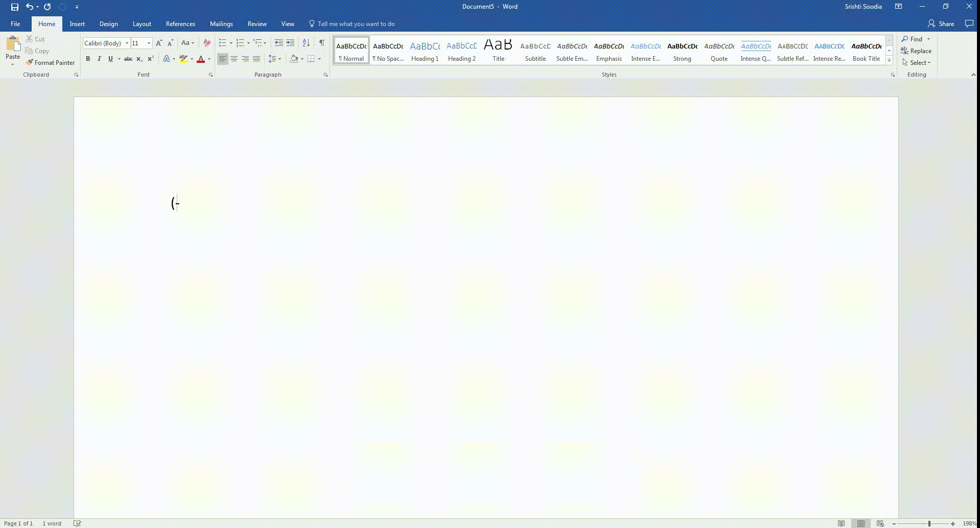Adjust the zoom slider handle

(929, 523)
